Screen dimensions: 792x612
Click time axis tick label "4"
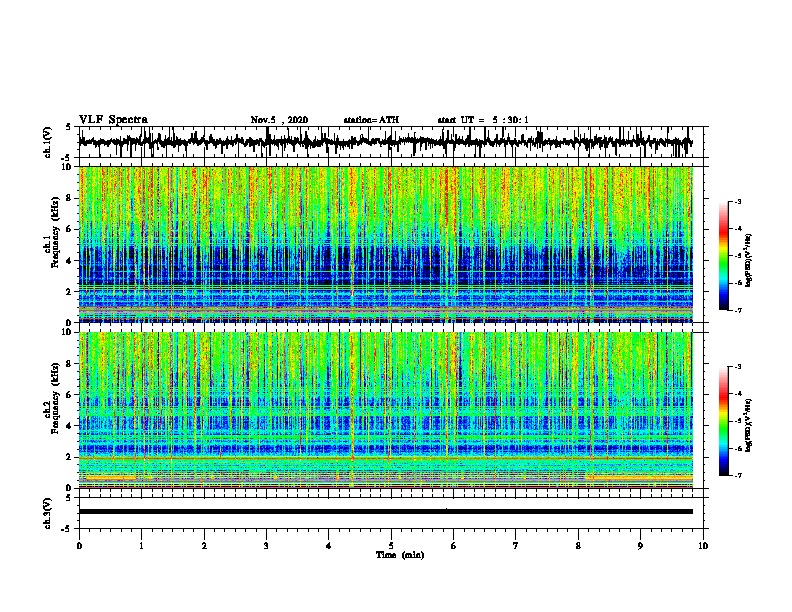point(329,546)
